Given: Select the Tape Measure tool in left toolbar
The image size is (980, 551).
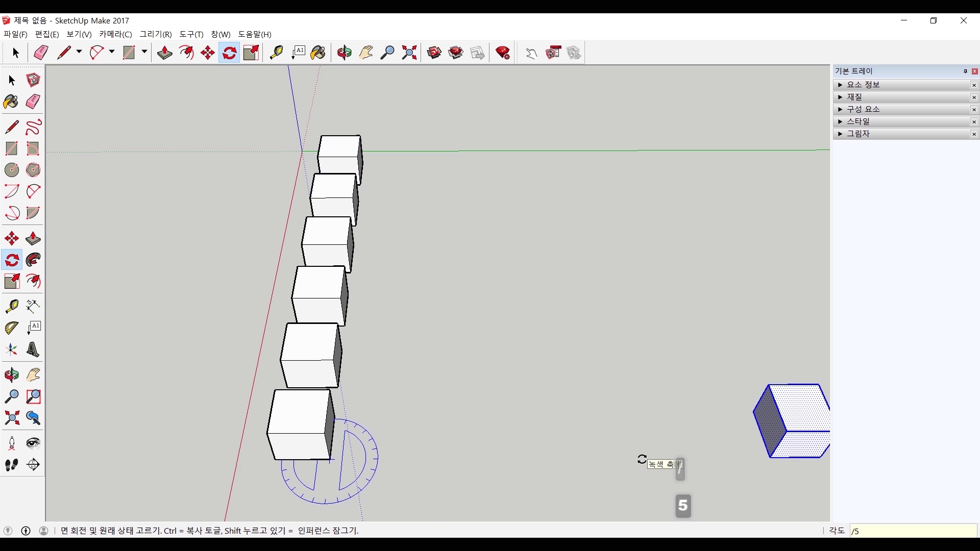Looking at the screenshot, I should [11, 306].
